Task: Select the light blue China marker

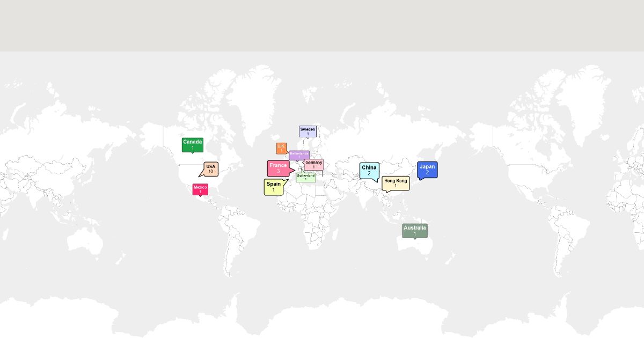Action: (369, 170)
